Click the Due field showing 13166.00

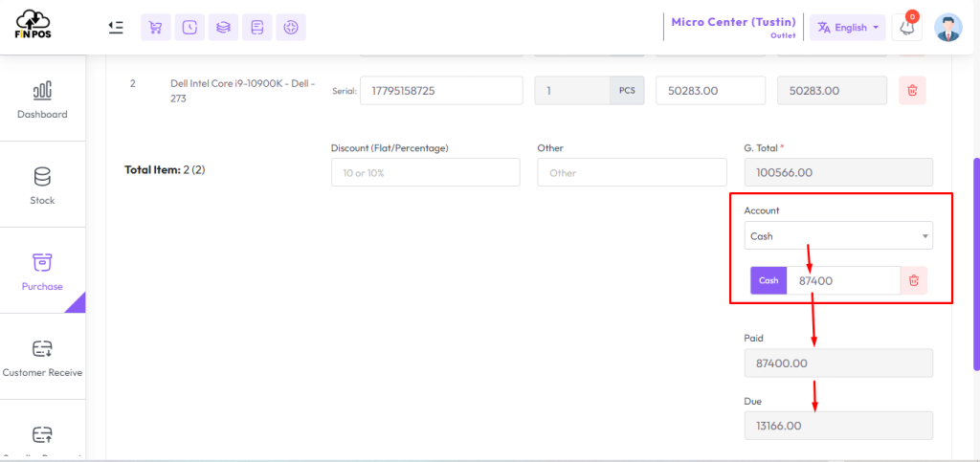coord(838,425)
